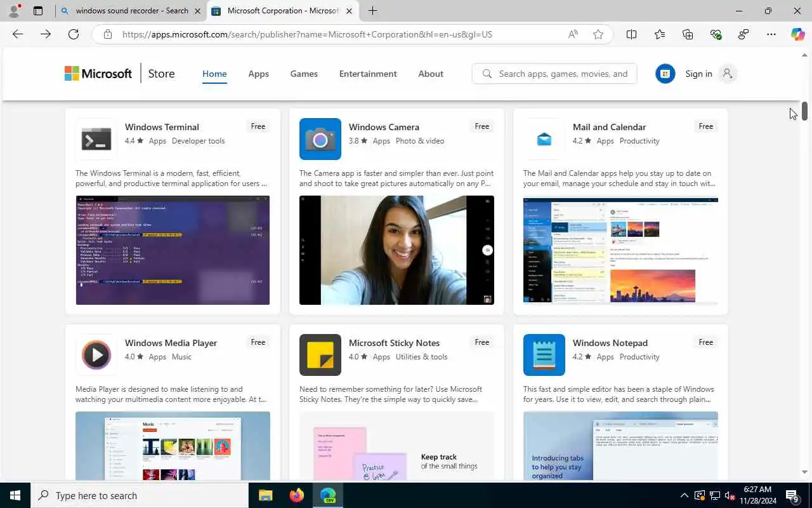Open the Copilot sidebar

(x=798, y=34)
